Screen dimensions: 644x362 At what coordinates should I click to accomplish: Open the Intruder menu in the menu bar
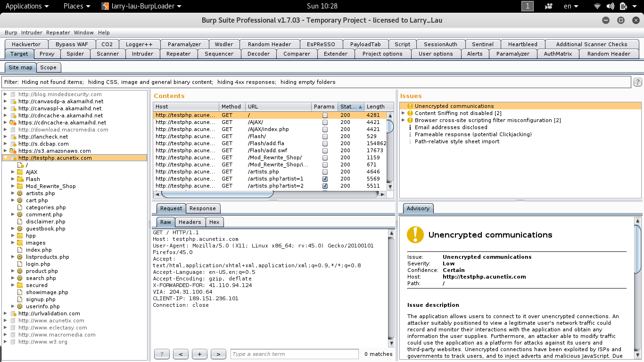click(x=32, y=33)
